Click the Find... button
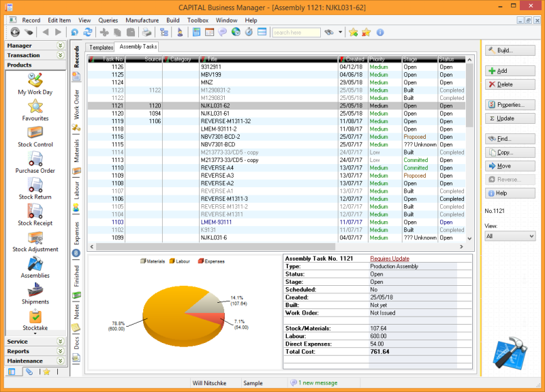Image resolution: width=545 pixels, height=392 pixels. pos(510,139)
